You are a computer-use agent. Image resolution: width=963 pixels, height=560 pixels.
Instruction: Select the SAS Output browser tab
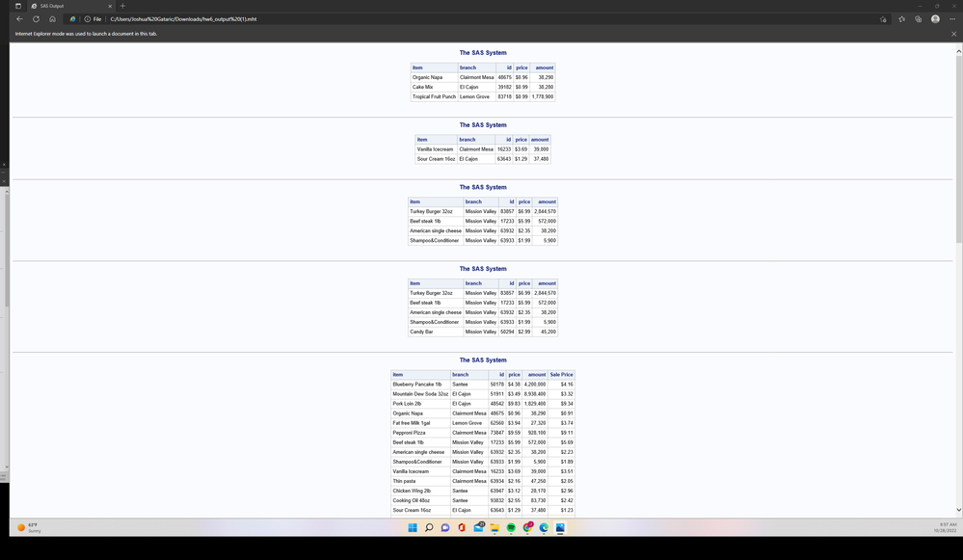(71, 6)
